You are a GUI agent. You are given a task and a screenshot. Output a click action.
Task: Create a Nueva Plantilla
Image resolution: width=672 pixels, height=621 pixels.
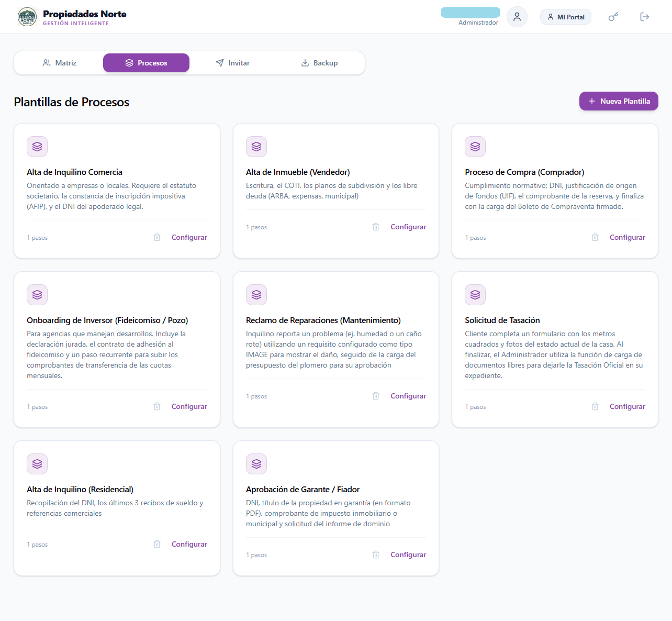[x=619, y=101]
